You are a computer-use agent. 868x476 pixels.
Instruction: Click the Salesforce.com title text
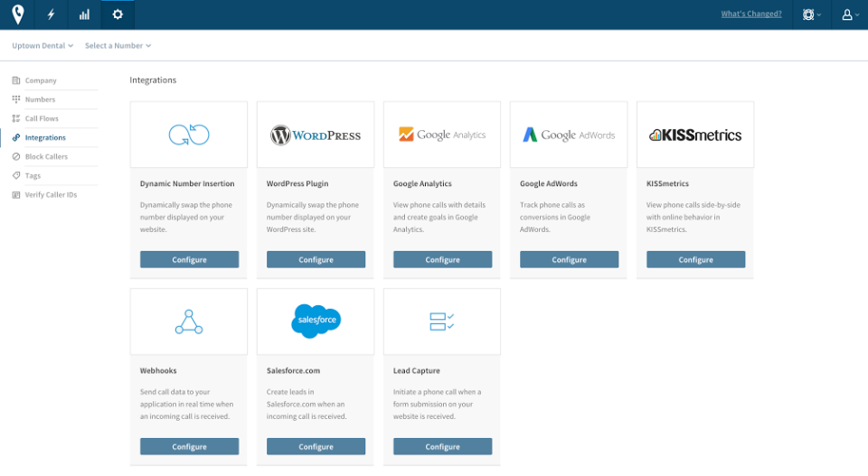click(x=293, y=370)
